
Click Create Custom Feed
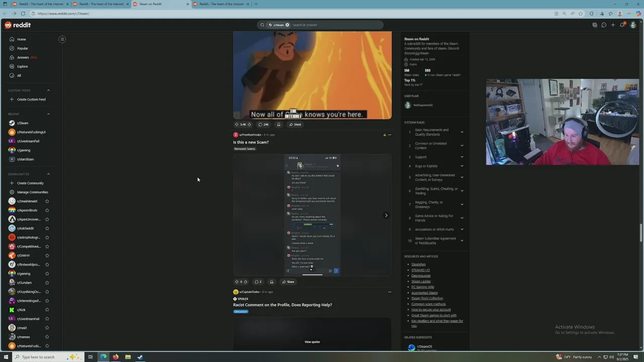pyautogui.click(x=31, y=99)
